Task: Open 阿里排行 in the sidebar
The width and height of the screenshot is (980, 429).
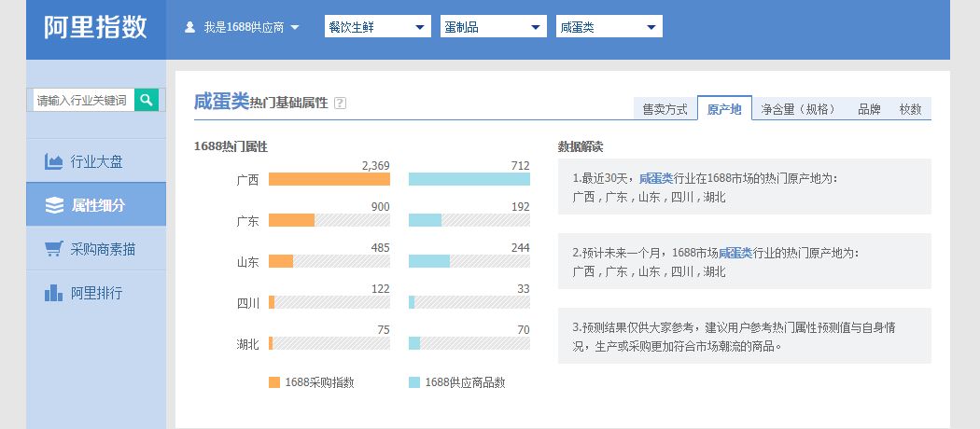Action: click(96, 293)
